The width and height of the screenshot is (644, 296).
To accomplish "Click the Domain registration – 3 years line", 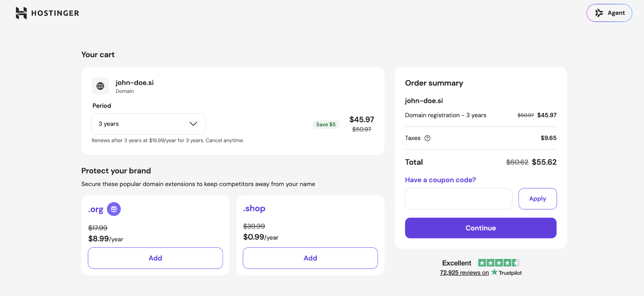I will (446, 115).
